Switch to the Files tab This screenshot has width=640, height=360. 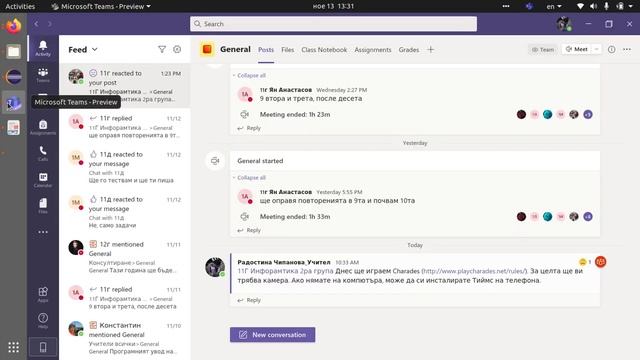(287, 50)
